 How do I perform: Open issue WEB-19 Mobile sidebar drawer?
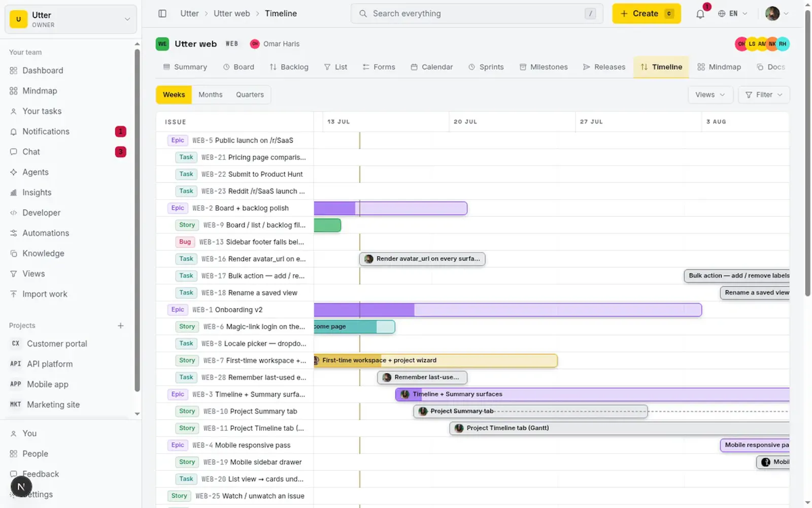(x=253, y=462)
